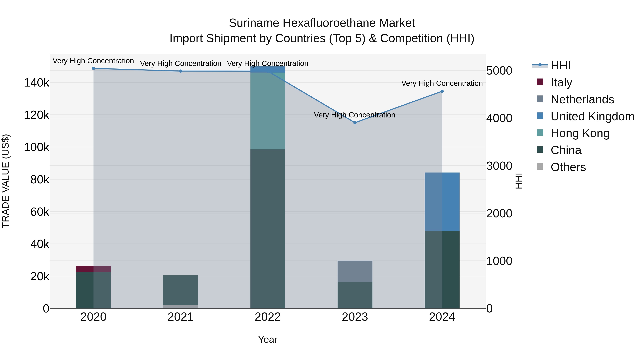
Task: Click the HHI line marker icon in legend
Action: (540, 65)
